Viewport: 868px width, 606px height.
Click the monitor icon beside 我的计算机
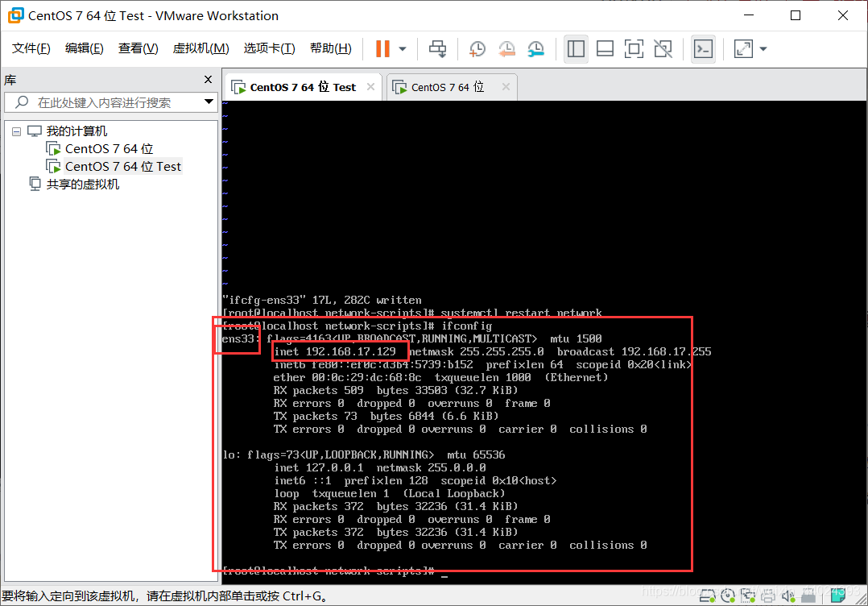pos(35,131)
